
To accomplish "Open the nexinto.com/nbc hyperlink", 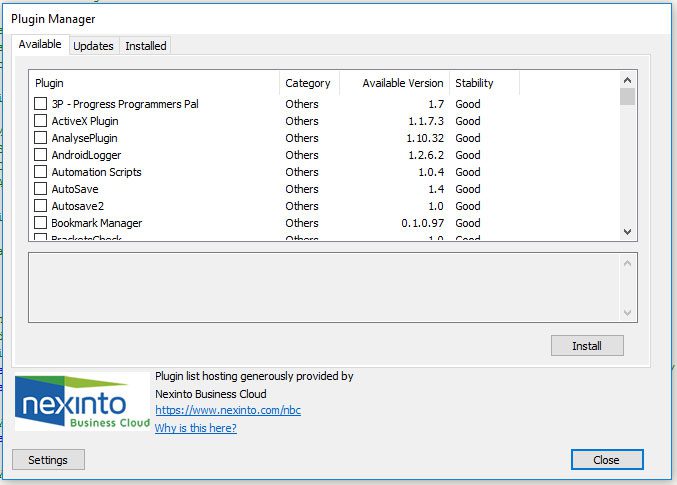I will 228,410.
